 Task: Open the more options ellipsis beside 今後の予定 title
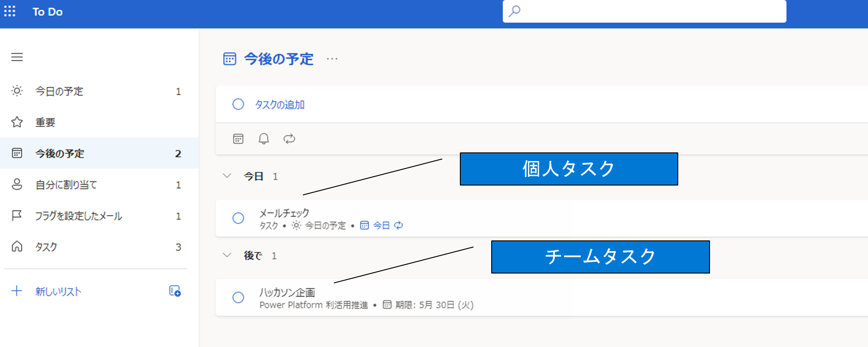tap(332, 59)
